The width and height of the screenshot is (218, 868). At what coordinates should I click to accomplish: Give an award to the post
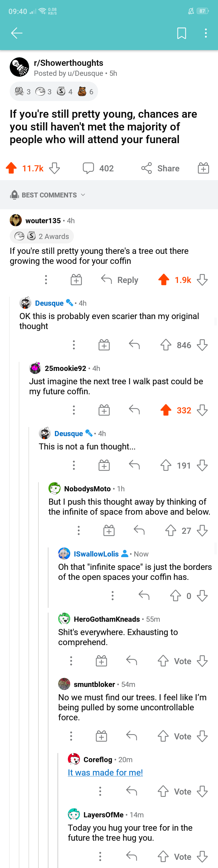tap(203, 168)
